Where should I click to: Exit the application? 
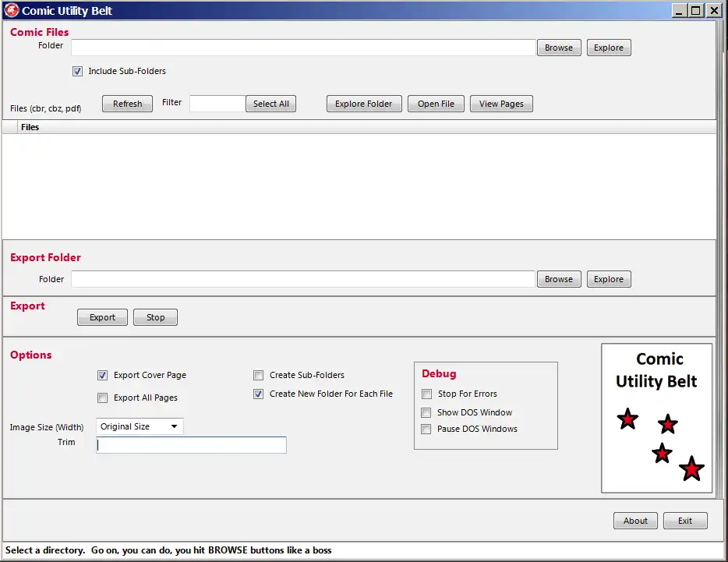(x=685, y=521)
